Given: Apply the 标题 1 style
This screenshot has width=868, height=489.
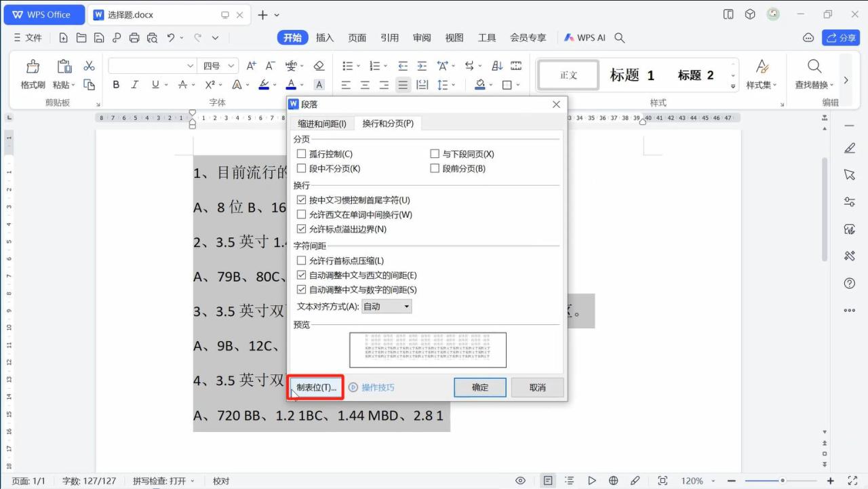Looking at the screenshot, I should tap(632, 75).
